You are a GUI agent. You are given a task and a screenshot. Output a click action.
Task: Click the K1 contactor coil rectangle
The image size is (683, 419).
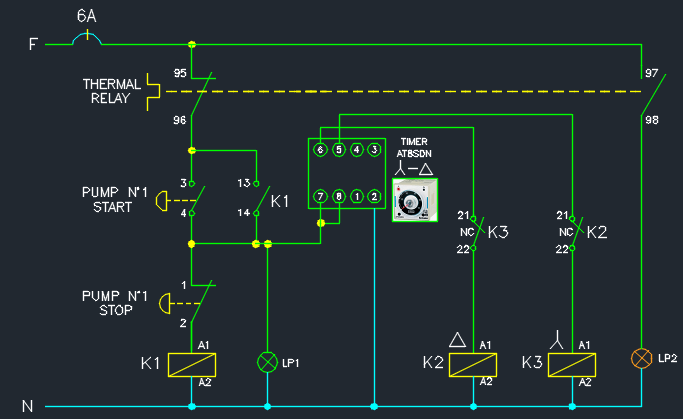(x=192, y=364)
